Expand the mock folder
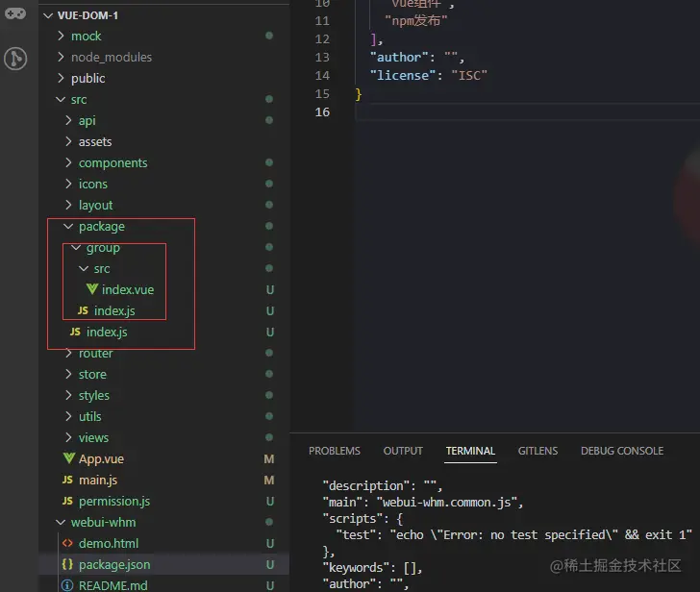 click(62, 36)
